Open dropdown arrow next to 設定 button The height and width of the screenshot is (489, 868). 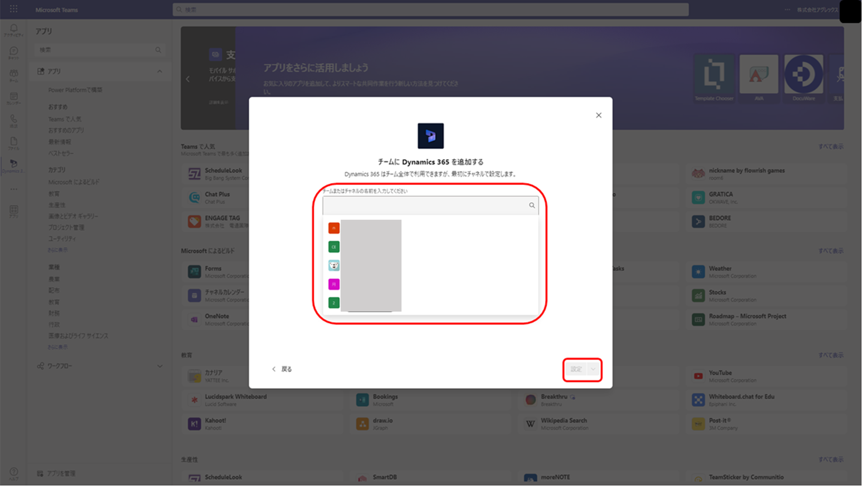click(593, 369)
